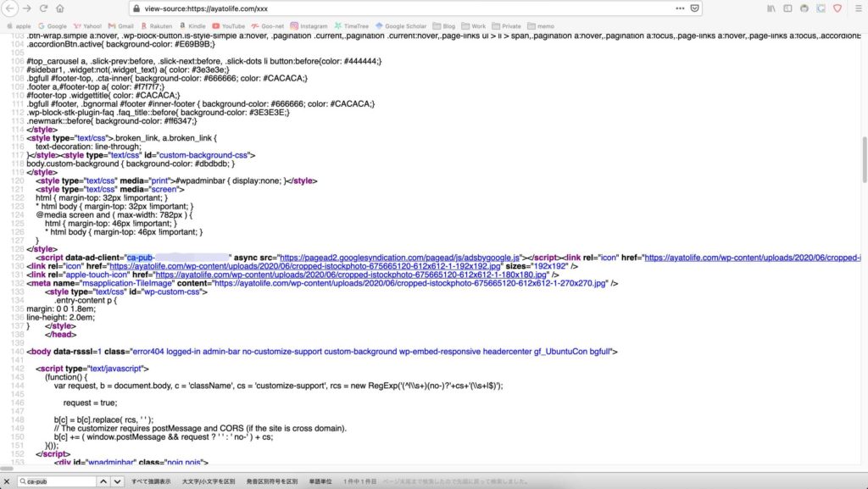Expand the Blog bookmarks folder
This screenshot has width=868, height=489.
(x=444, y=26)
